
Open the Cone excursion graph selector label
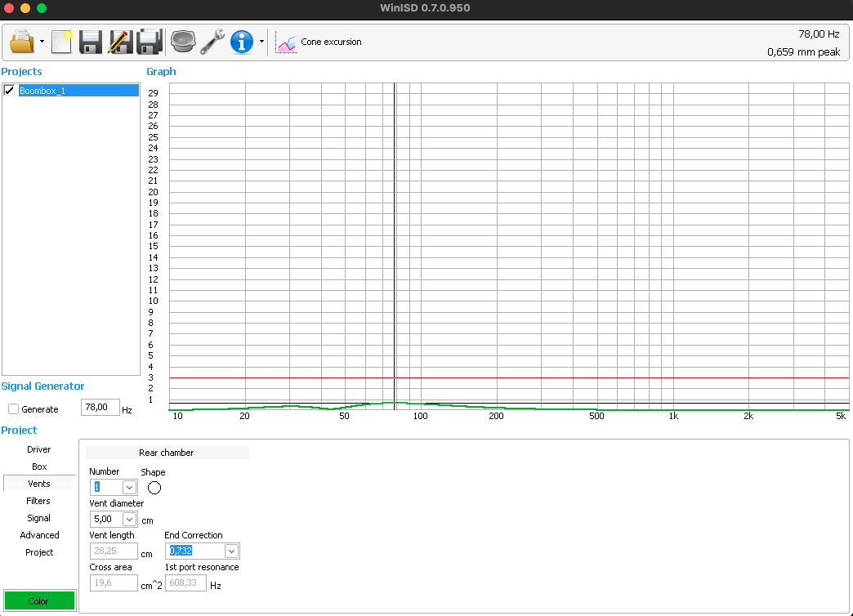pyautogui.click(x=331, y=42)
